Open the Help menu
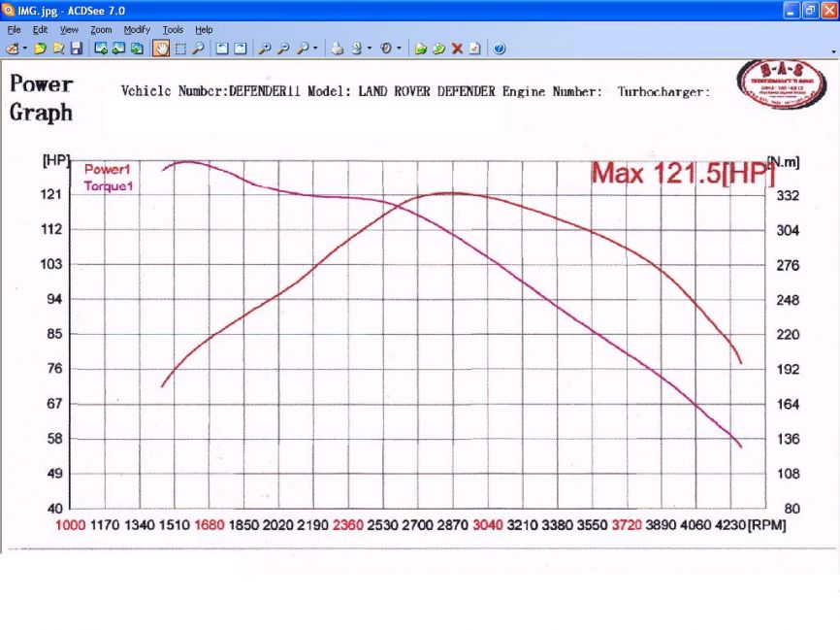This screenshot has height=630, width=840. [204, 30]
